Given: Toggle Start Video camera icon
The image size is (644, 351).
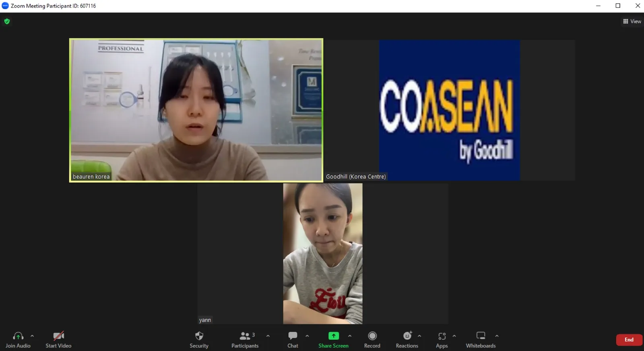Looking at the screenshot, I should (x=59, y=336).
